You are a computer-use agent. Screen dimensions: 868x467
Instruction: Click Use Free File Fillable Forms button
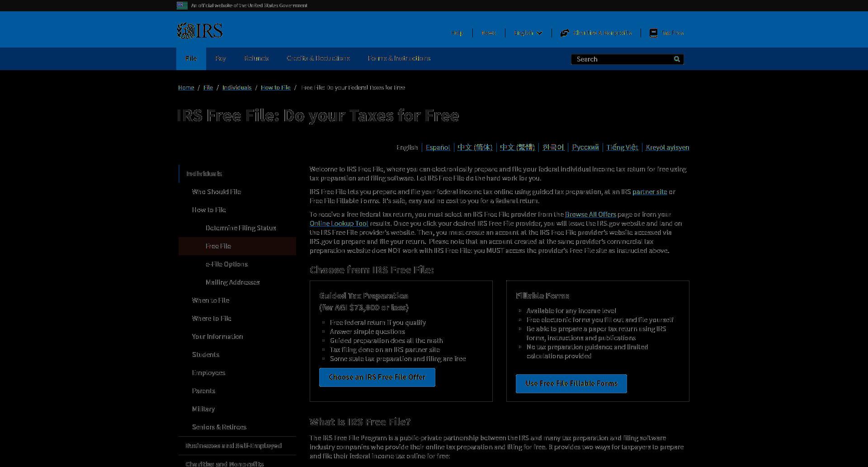[x=571, y=384]
